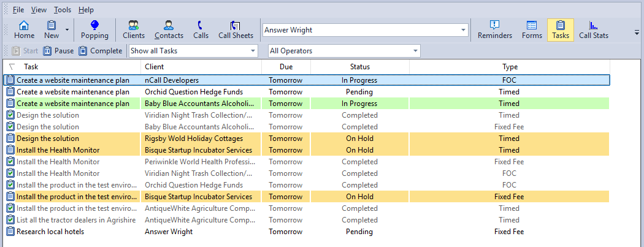Open the Tools menu

click(63, 9)
